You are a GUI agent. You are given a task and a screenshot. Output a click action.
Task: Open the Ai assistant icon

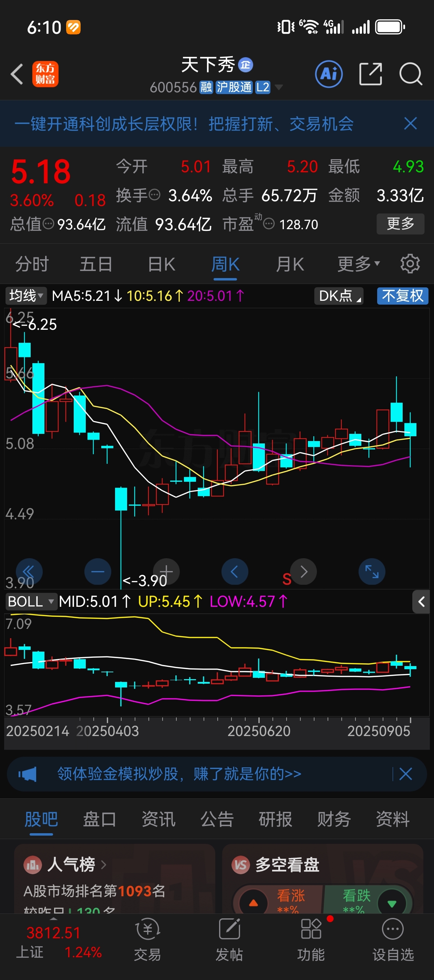[329, 74]
